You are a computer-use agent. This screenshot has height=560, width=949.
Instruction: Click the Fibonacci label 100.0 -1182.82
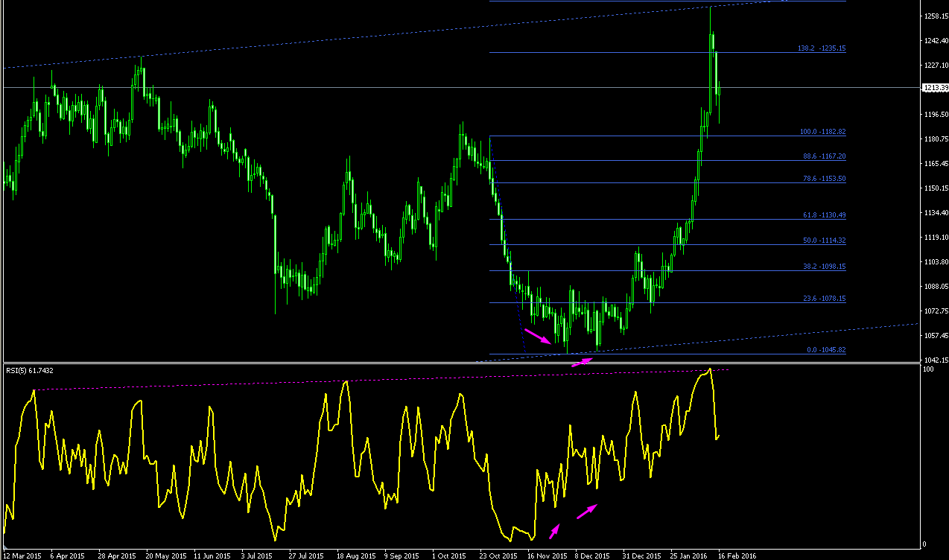[x=822, y=132]
